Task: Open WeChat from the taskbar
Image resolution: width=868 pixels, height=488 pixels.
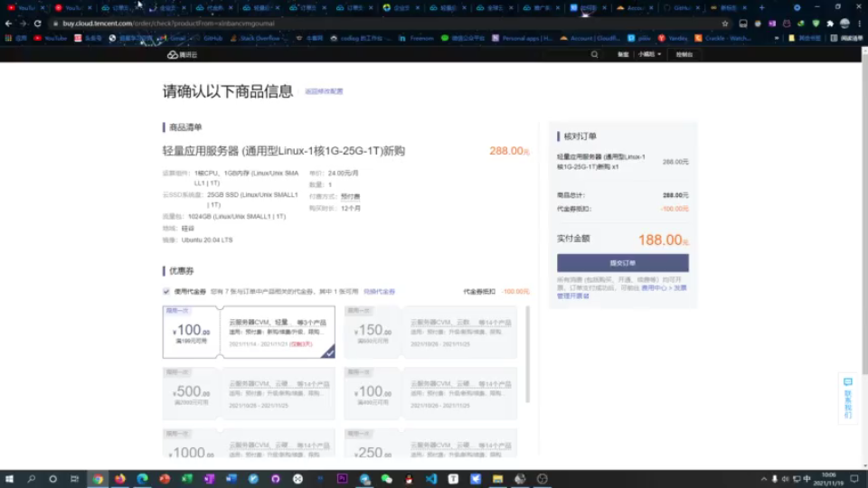Action: tap(387, 479)
